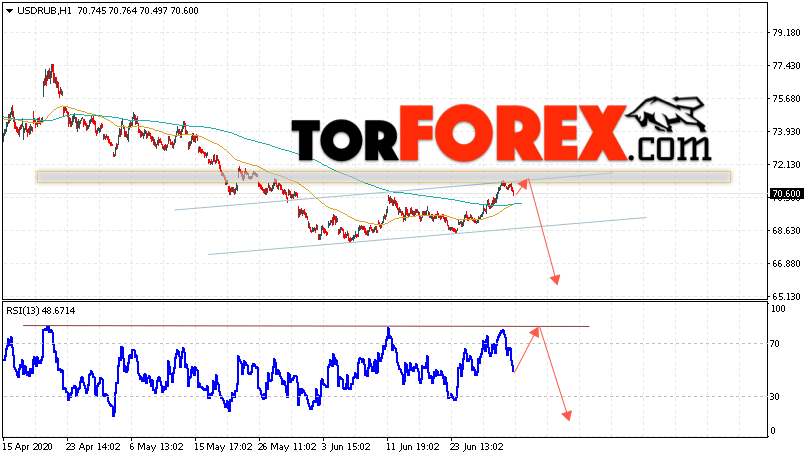Click the 6 May 13:02 time label
The image size is (808, 458).
click(x=157, y=447)
